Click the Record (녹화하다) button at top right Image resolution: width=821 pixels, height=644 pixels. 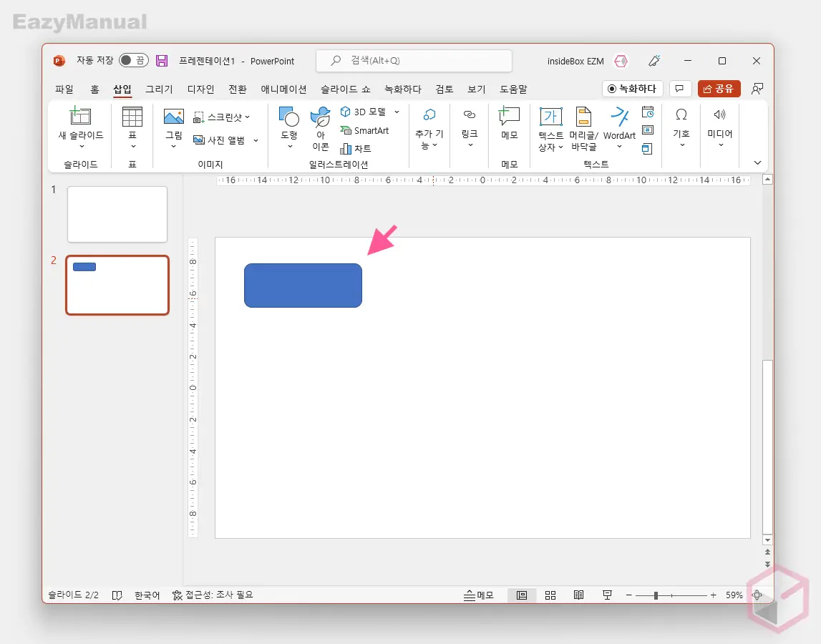coord(632,89)
